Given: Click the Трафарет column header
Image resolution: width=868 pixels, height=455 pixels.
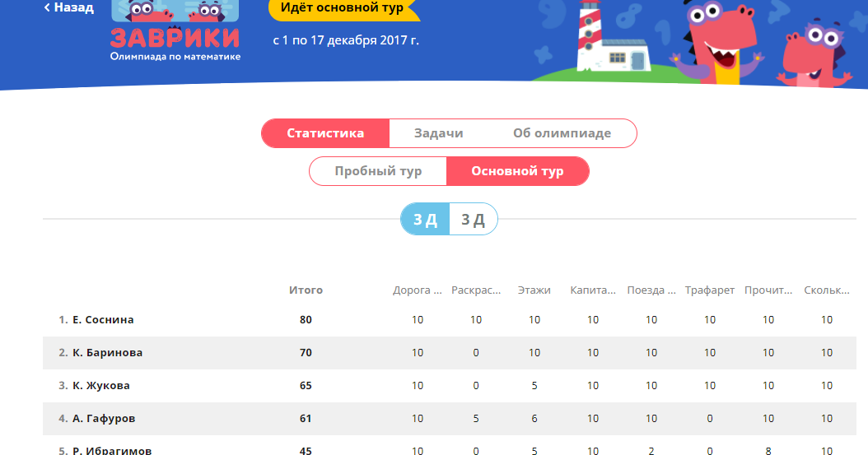Looking at the screenshot, I should tap(709, 290).
